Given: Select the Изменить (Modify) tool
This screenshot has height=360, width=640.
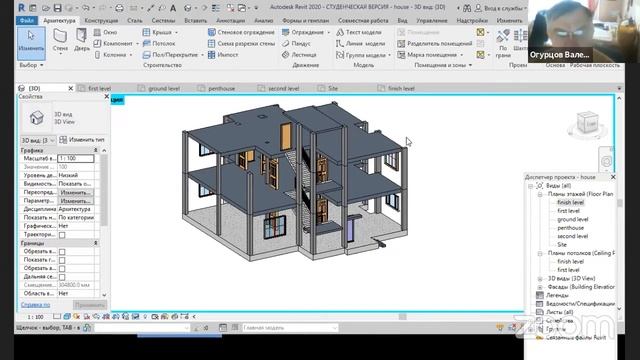Looking at the screenshot, I should click(31, 42).
